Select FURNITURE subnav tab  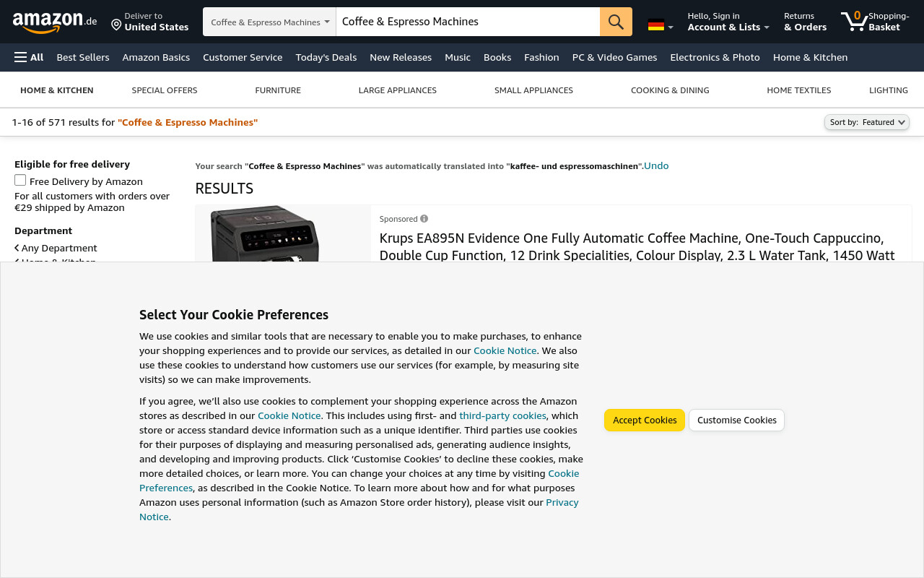278,90
